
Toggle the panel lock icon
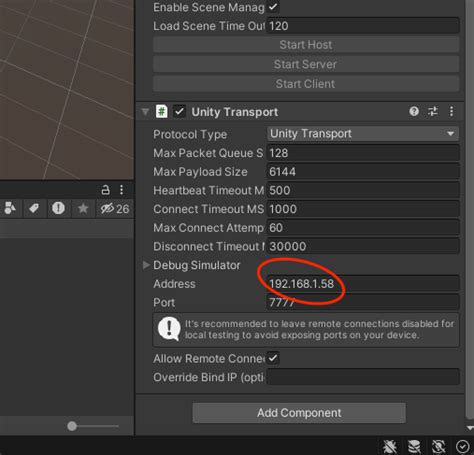tap(105, 190)
